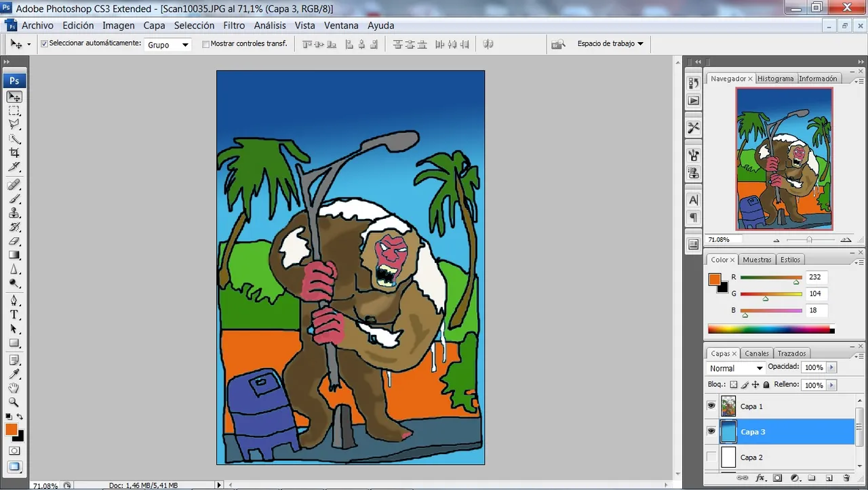Open the Filtro menu
The image size is (868, 490).
[x=234, y=25]
